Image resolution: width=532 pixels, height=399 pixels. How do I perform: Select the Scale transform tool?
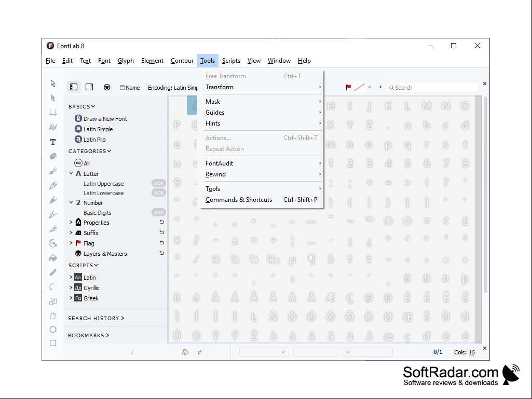[x=53, y=301]
